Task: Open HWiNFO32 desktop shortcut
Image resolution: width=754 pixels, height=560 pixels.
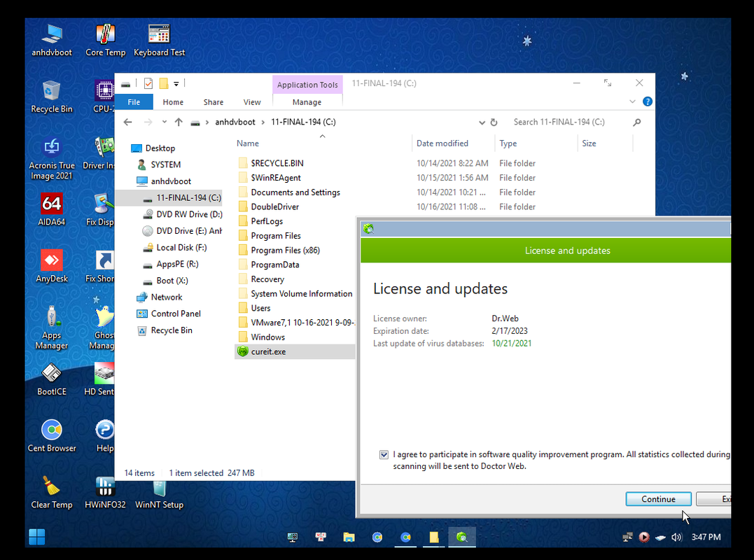Action: [x=105, y=493]
